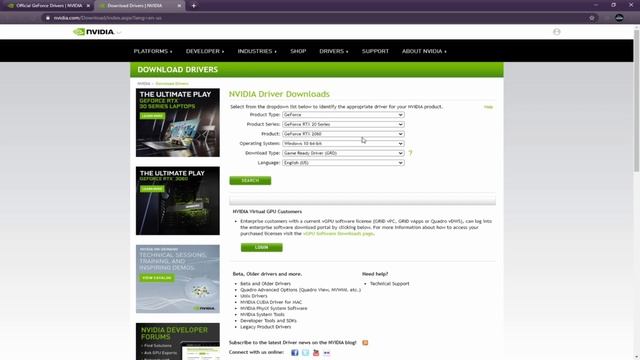The image size is (640, 360).
Task: Open the Industries menu
Action: click(257, 51)
